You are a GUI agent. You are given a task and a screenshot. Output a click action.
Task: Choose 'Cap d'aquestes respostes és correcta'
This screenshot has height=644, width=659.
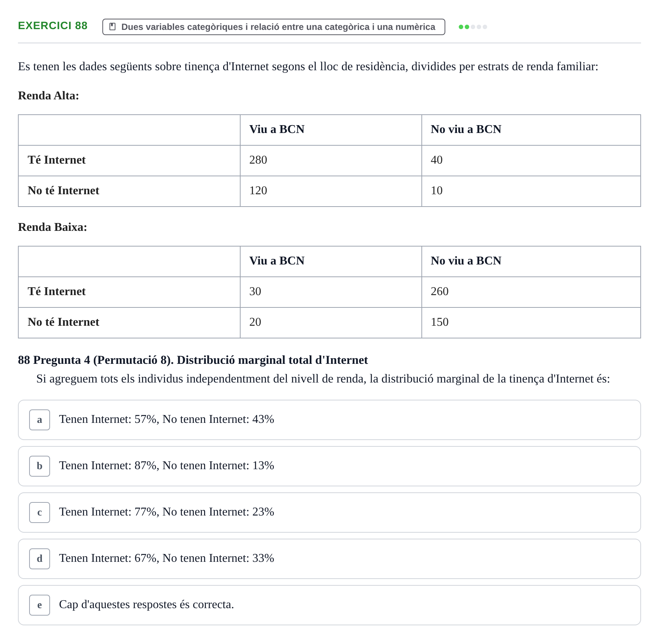pyautogui.click(x=329, y=605)
